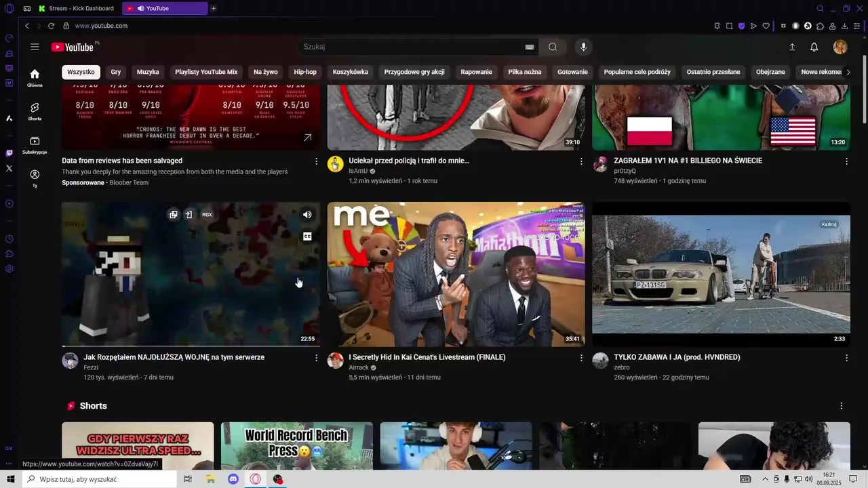Open the Fezzi channel link

tap(91, 367)
